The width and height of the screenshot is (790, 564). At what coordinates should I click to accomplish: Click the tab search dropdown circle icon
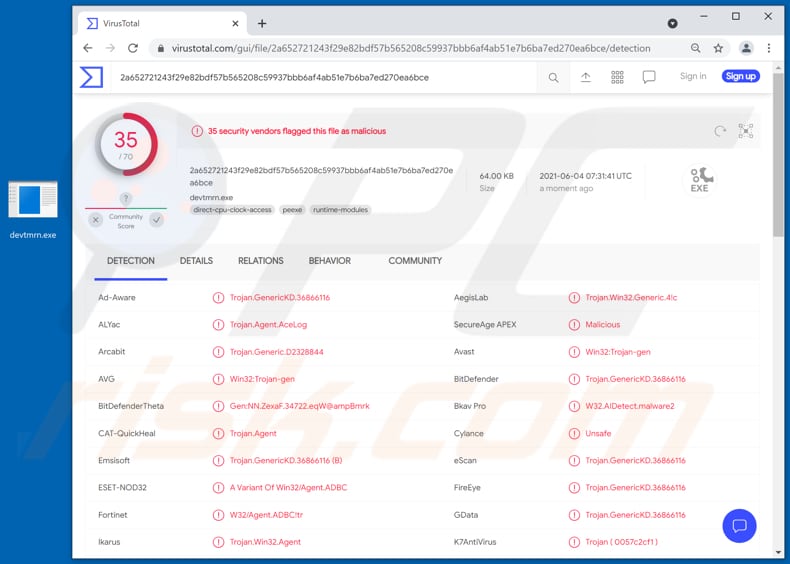tap(673, 23)
